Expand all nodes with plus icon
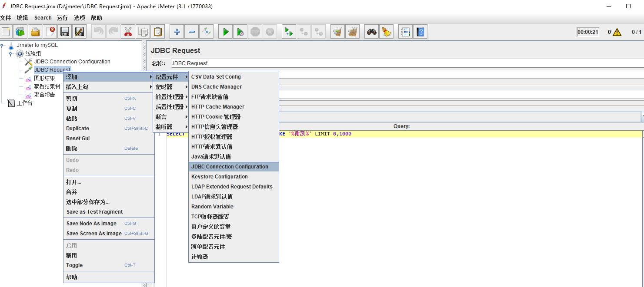The image size is (644, 287). pyautogui.click(x=177, y=32)
